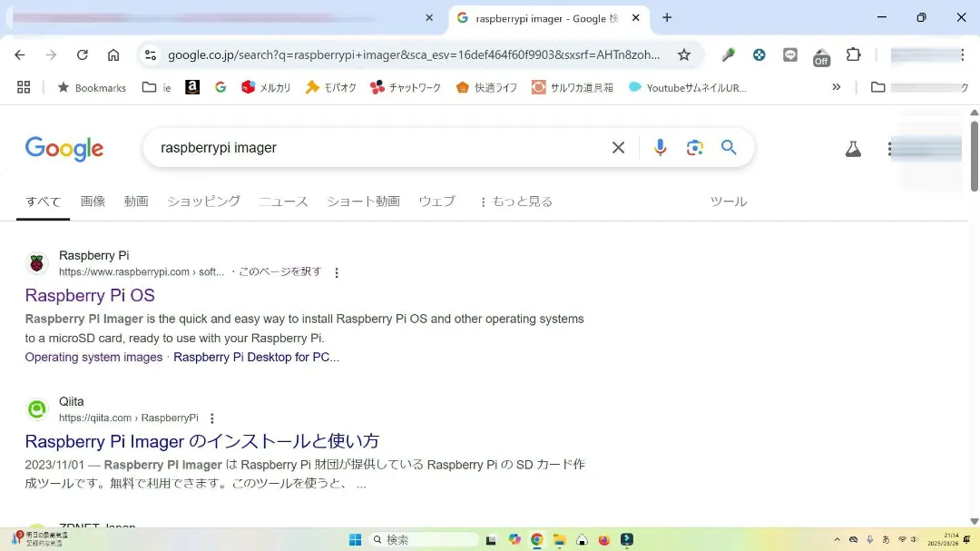Reload the current page
The height and width of the screenshot is (551, 980).
click(82, 55)
